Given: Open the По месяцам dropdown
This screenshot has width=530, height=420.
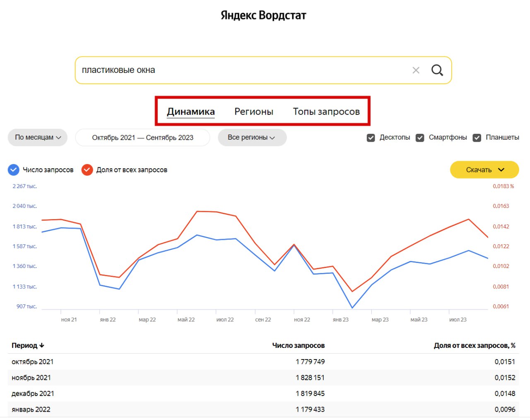Looking at the screenshot, I should pyautogui.click(x=38, y=138).
